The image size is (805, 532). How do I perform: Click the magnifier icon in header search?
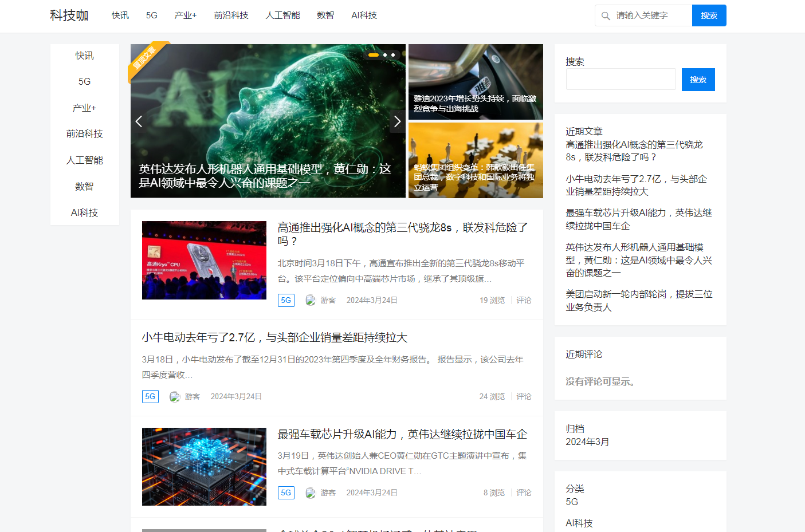pos(606,16)
